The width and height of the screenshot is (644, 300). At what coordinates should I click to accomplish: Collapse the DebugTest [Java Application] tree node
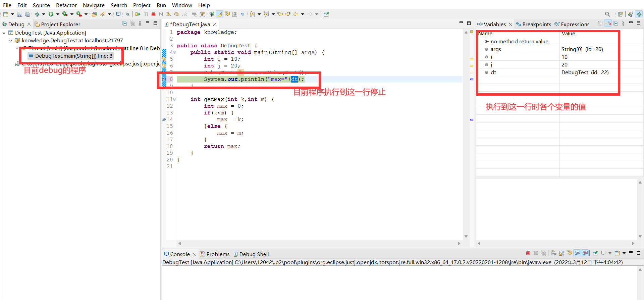[x=4, y=33]
